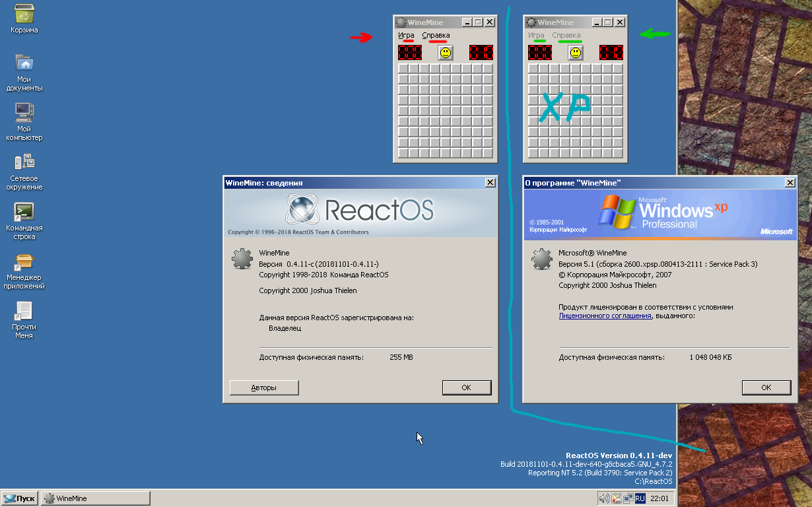
Task: Close the WineMine: сведения dialog
Action: click(x=490, y=183)
